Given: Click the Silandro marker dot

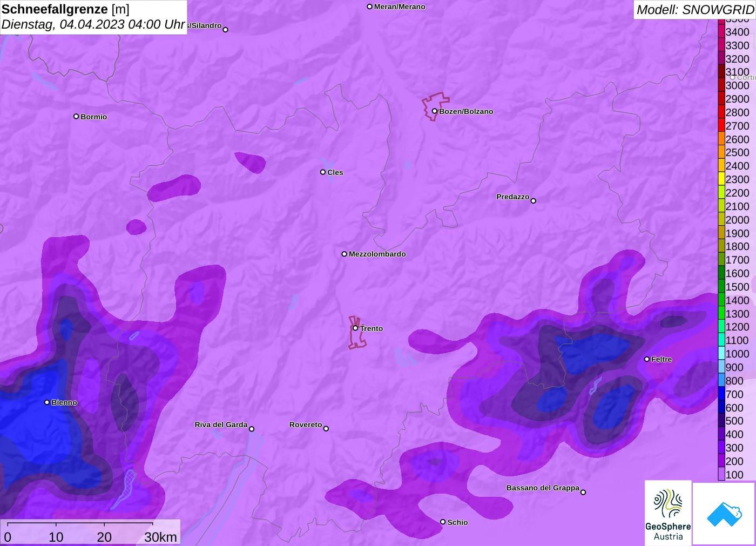Looking at the screenshot, I should [x=226, y=30].
